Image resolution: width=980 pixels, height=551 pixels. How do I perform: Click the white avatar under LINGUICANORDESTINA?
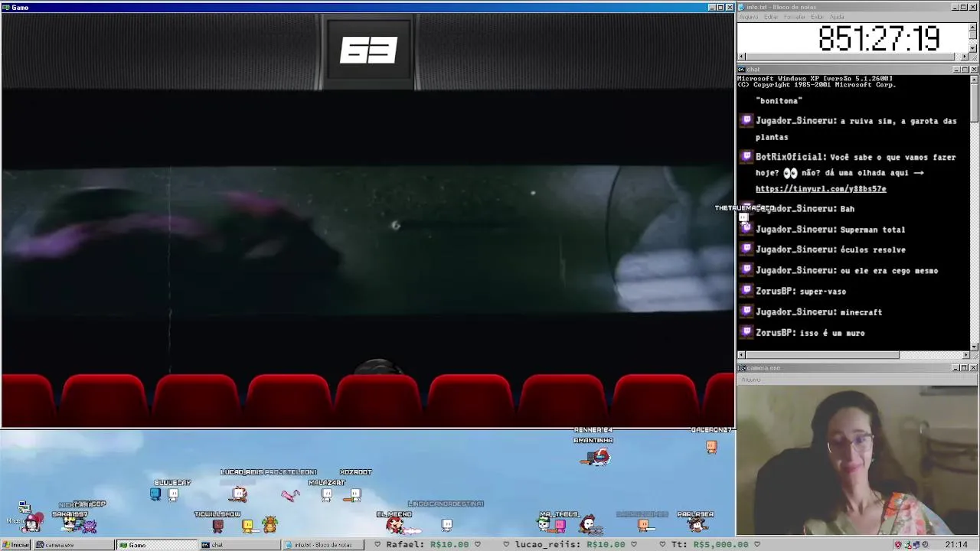pos(447,524)
